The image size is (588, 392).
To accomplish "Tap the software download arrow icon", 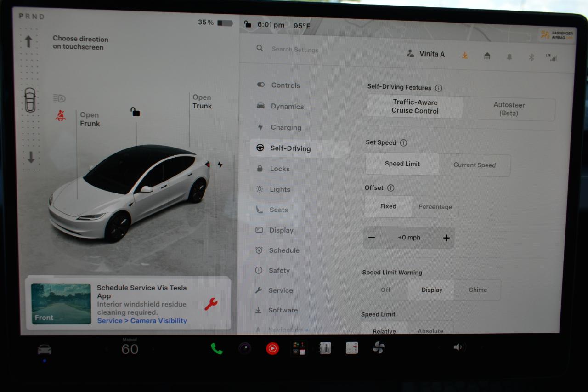I will tap(465, 55).
